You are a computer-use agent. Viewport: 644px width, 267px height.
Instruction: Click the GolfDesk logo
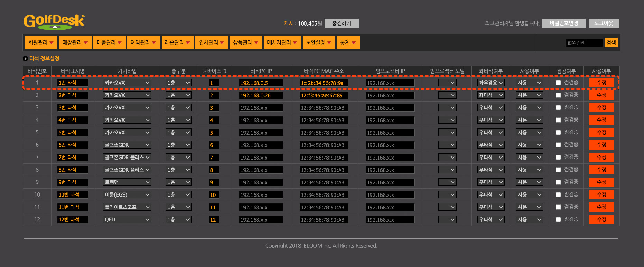point(54,22)
